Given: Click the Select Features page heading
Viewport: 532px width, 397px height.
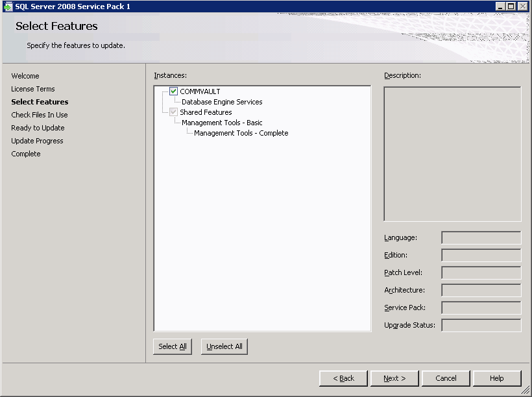Looking at the screenshot, I should [x=56, y=26].
